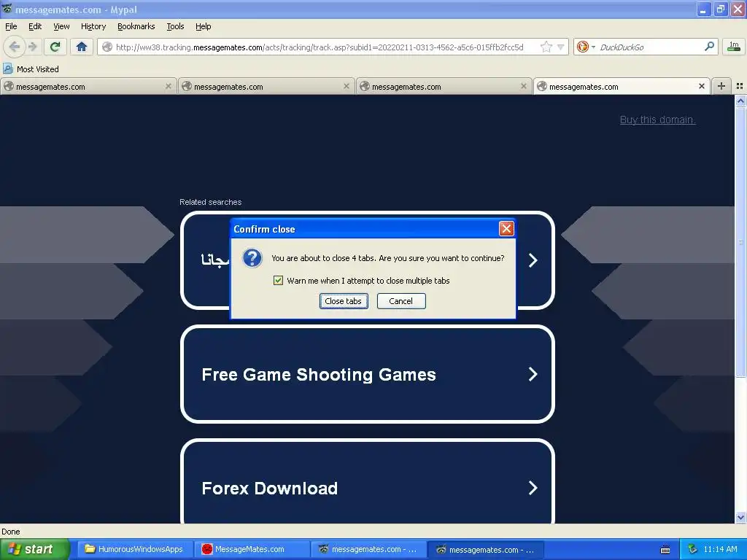Click the Related searches label
The height and width of the screenshot is (560, 747).
(211, 202)
